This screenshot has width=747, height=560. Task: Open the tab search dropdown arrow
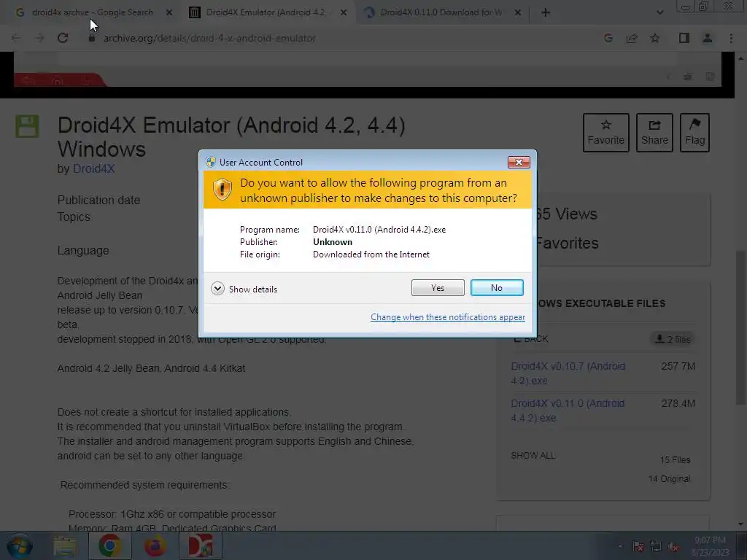coord(659,12)
